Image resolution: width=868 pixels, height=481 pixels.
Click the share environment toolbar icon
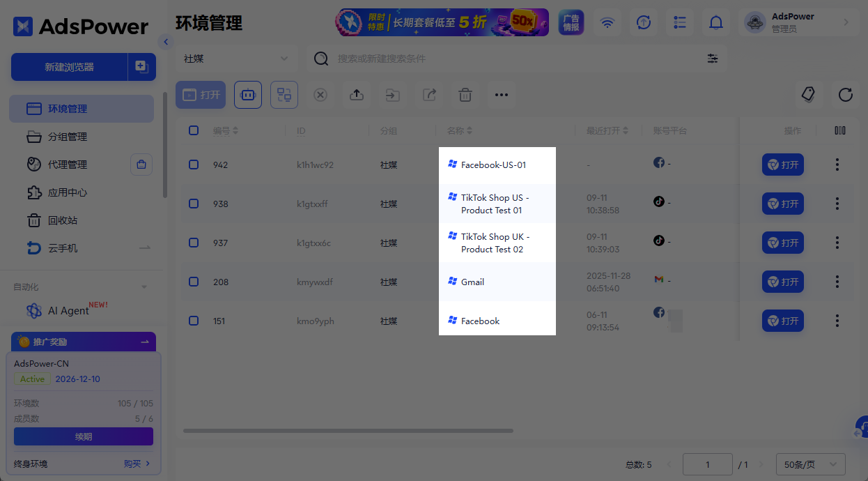429,95
